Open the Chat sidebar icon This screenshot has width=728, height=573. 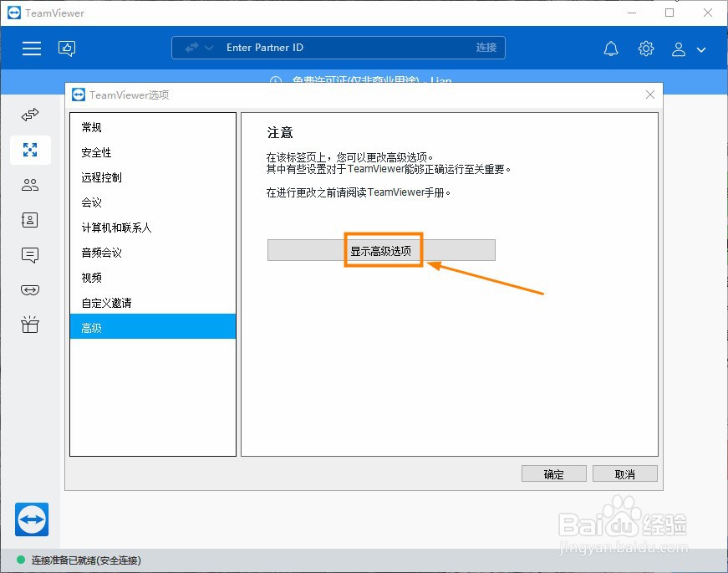[30, 255]
